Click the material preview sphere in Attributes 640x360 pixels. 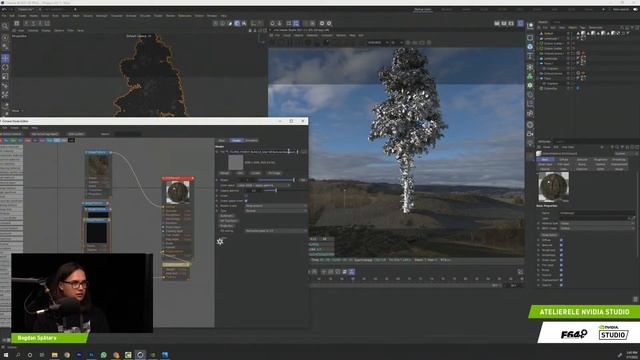(x=553, y=187)
